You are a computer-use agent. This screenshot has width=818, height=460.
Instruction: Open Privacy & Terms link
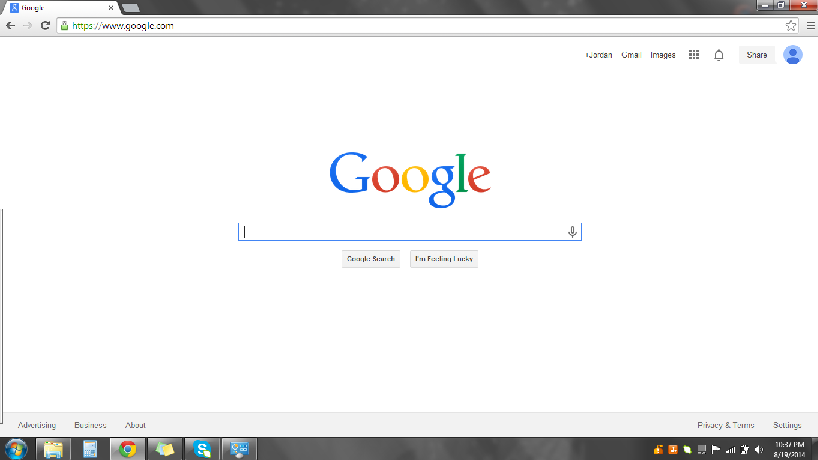[726, 425]
